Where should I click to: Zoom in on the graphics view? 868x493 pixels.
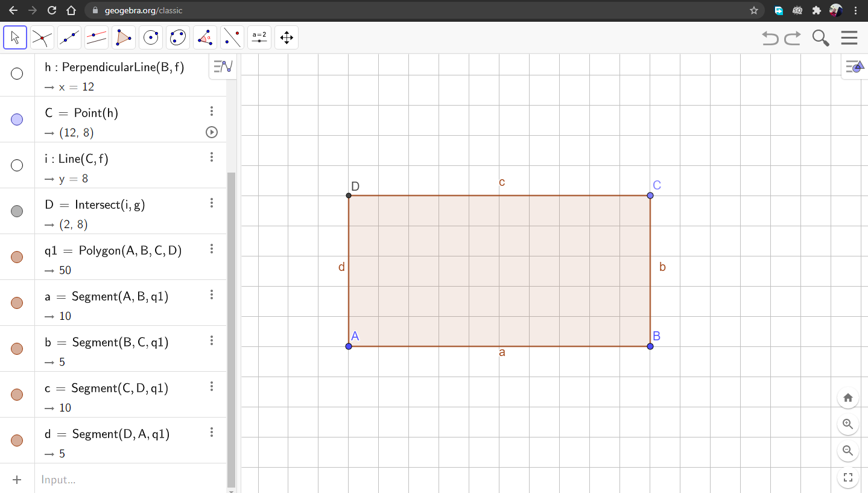(x=848, y=424)
